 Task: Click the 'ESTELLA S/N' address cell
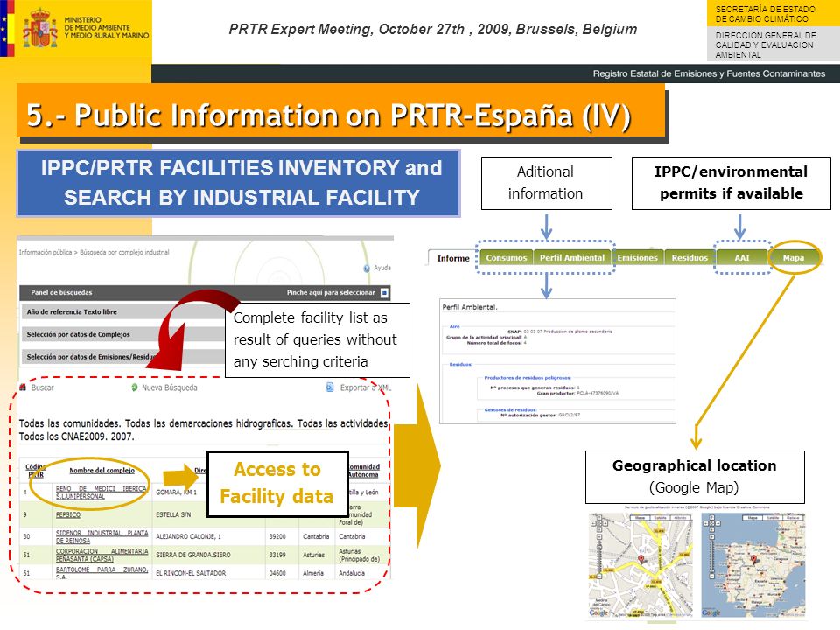[173, 514]
